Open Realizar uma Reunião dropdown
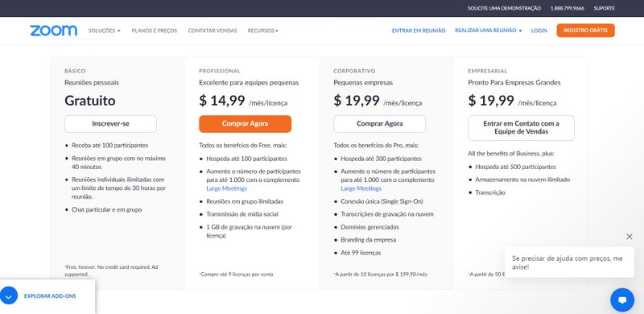The width and height of the screenshot is (644, 314). (x=489, y=31)
